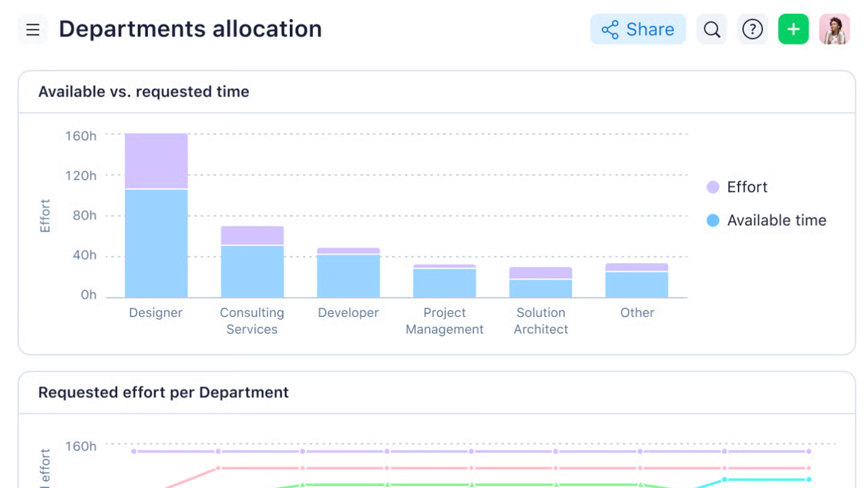This screenshot has height=488, width=868.
Task: Click the 120h axis label
Action: pyautogui.click(x=81, y=176)
